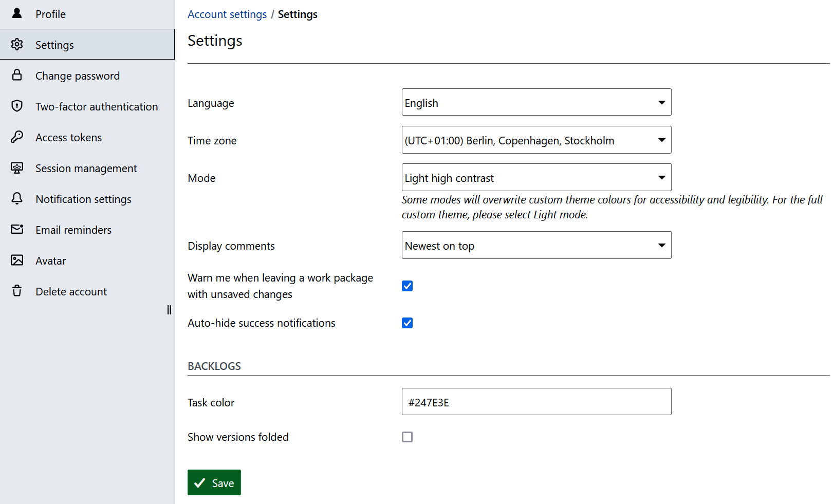Click the Change password lock icon
The height and width of the screenshot is (504, 833).
[x=17, y=75]
